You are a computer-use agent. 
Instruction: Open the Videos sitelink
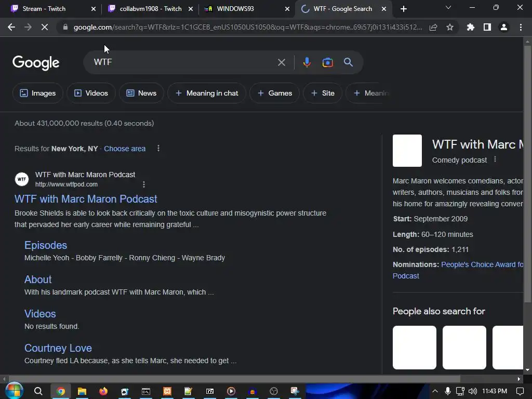(x=40, y=314)
